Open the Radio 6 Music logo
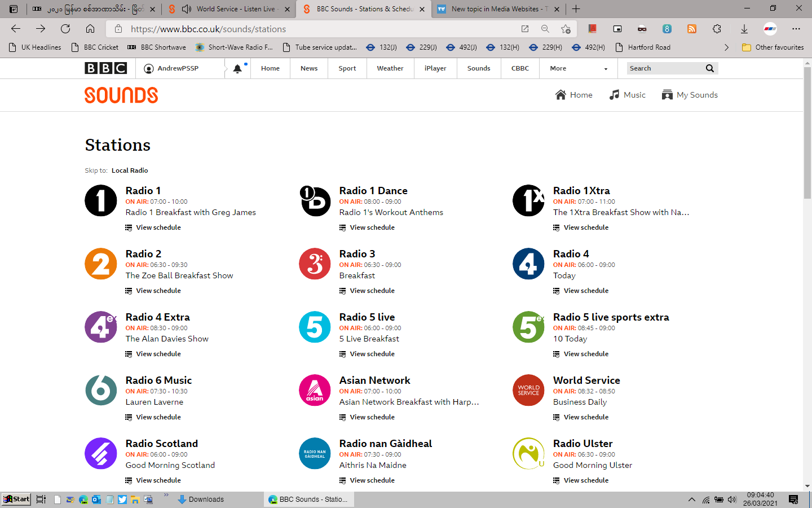This screenshot has height=508, width=812. (101, 391)
